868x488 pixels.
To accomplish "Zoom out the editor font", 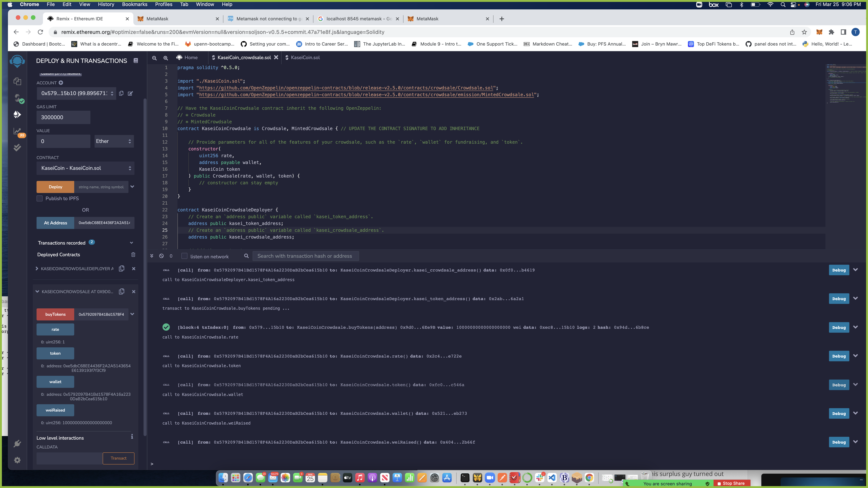I will point(154,58).
